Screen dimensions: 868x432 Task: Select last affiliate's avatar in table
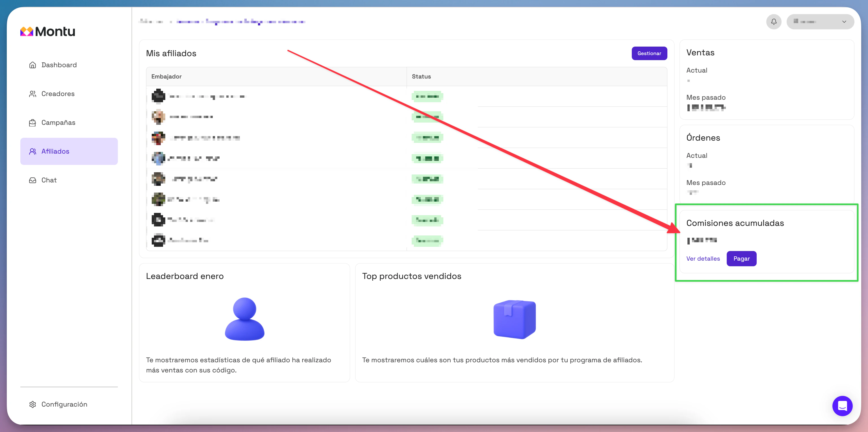pos(158,240)
